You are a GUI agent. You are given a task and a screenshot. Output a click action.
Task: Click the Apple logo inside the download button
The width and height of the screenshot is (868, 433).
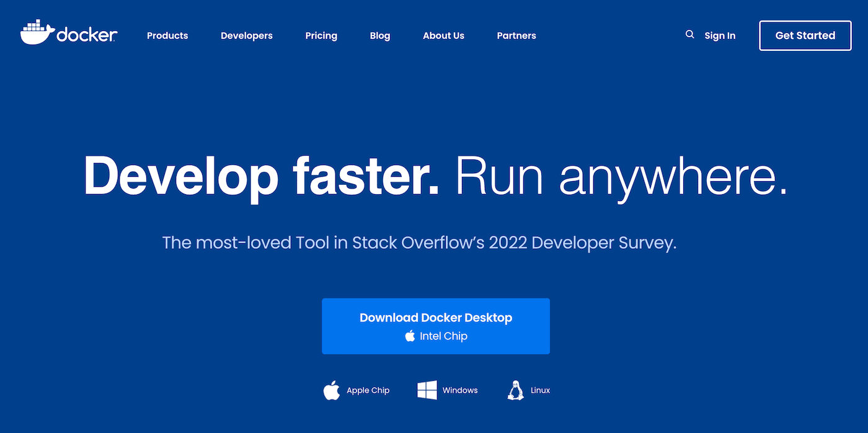(x=410, y=336)
